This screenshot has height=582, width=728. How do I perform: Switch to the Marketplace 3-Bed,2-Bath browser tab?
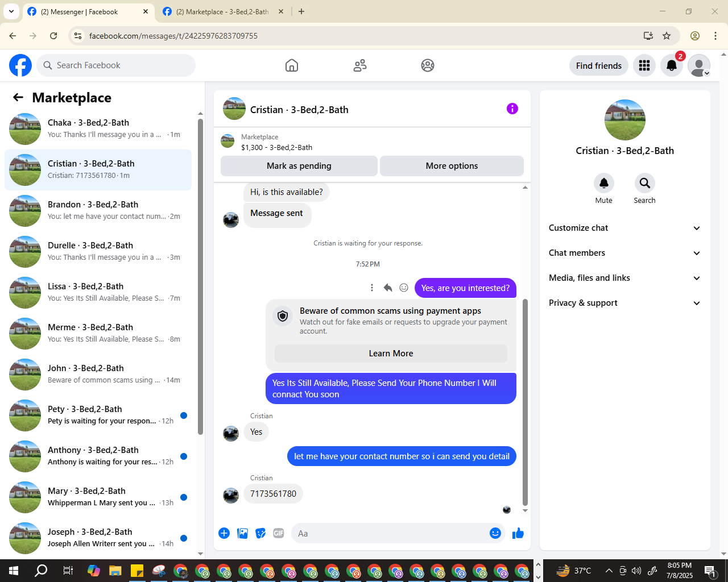tap(223, 11)
